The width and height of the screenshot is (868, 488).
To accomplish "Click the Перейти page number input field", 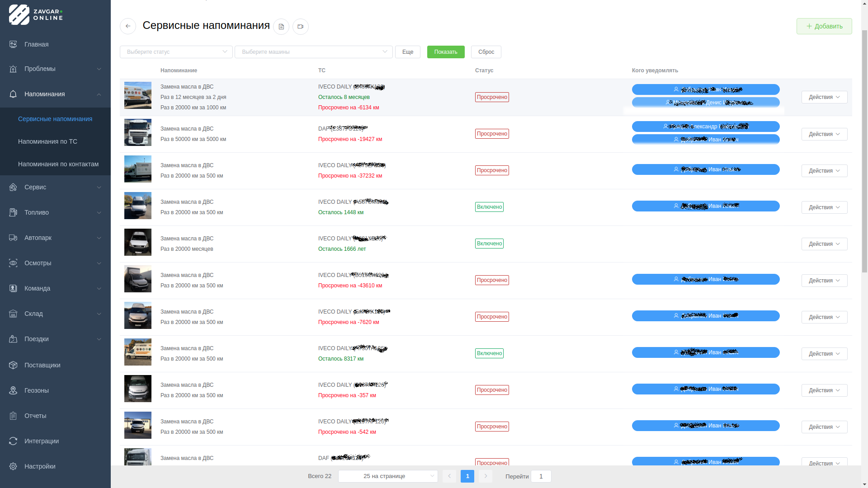I will pyautogui.click(x=541, y=476).
